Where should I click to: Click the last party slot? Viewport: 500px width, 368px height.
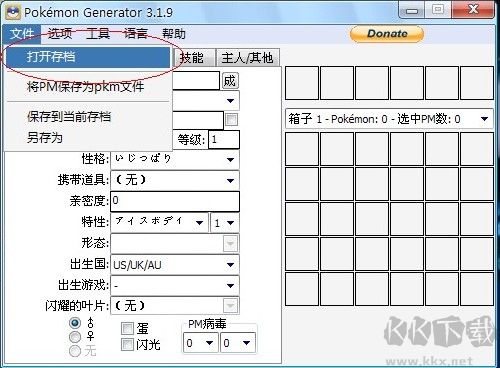[477, 83]
